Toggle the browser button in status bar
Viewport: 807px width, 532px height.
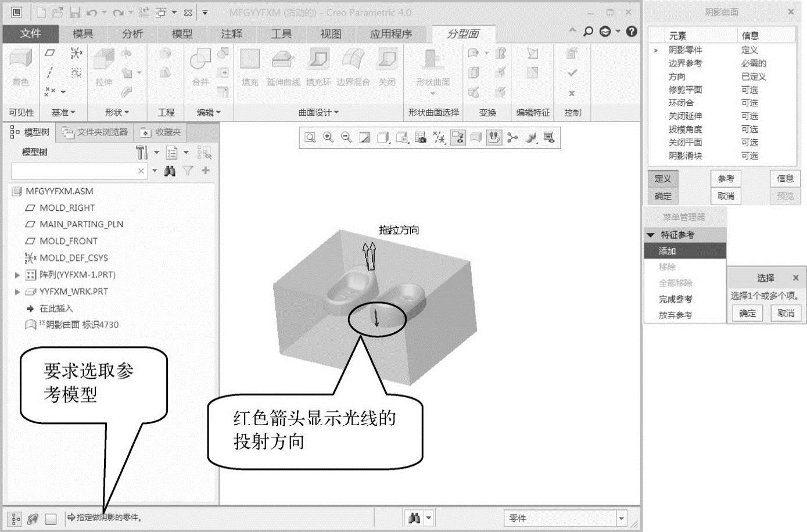point(33,518)
